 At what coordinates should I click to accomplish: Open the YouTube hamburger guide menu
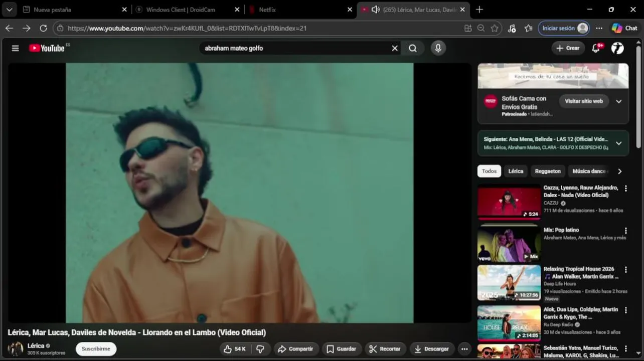tap(15, 48)
